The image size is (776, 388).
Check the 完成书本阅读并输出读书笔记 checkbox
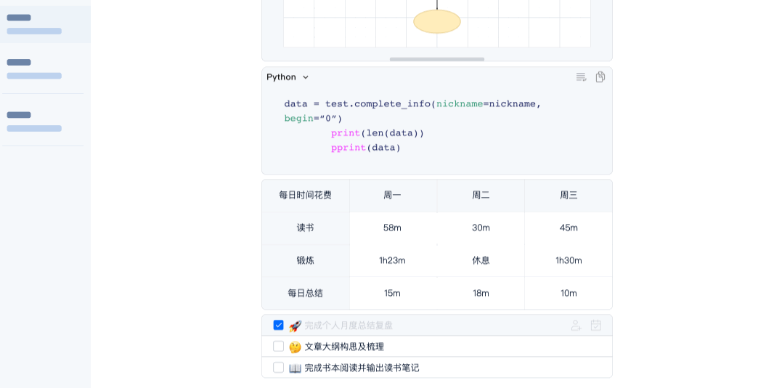pyautogui.click(x=278, y=368)
